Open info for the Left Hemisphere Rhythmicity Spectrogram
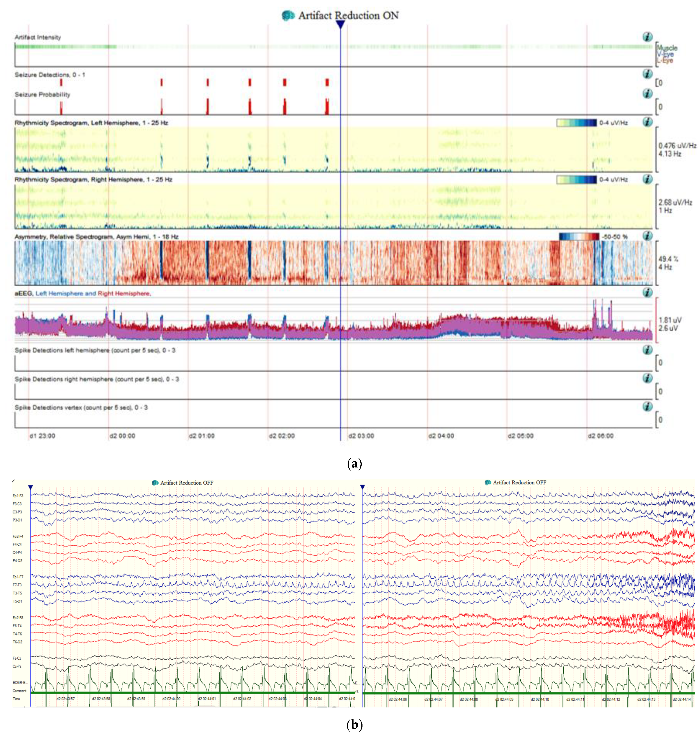This screenshot has width=700, height=735. point(647,122)
